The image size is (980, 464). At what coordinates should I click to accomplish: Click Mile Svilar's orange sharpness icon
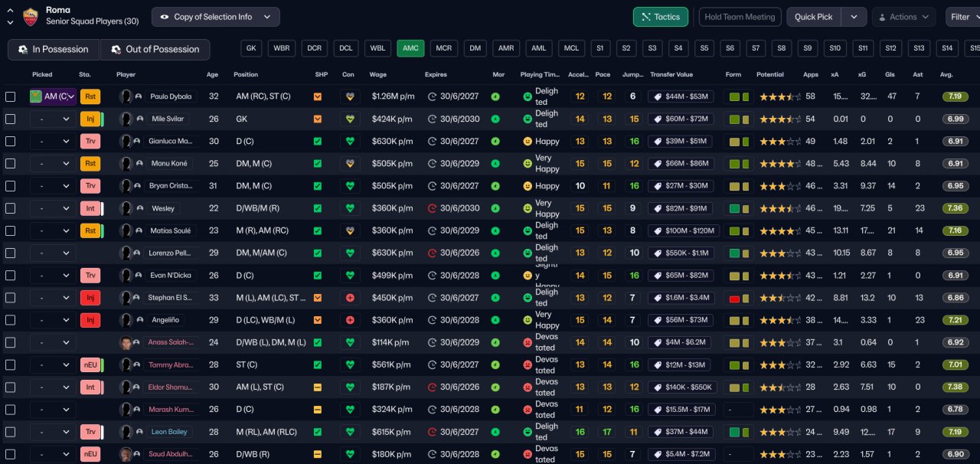point(318,119)
